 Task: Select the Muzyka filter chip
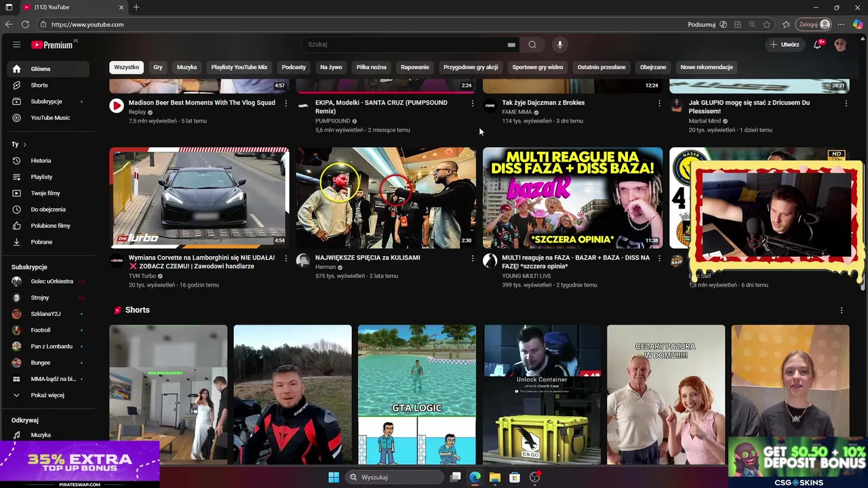186,67
